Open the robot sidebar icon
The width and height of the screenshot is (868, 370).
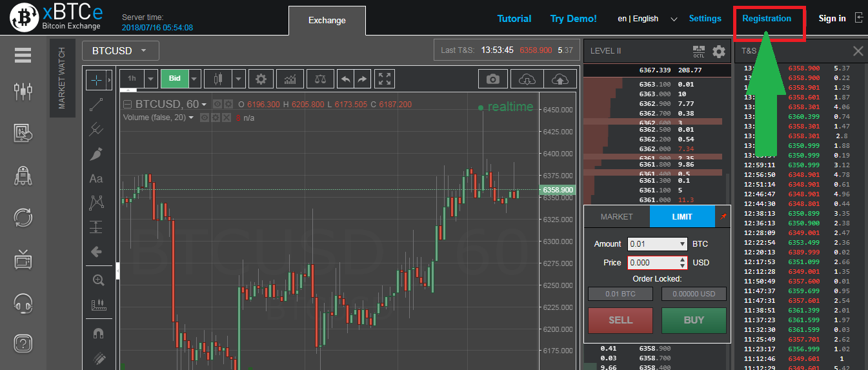[x=23, y=176]
